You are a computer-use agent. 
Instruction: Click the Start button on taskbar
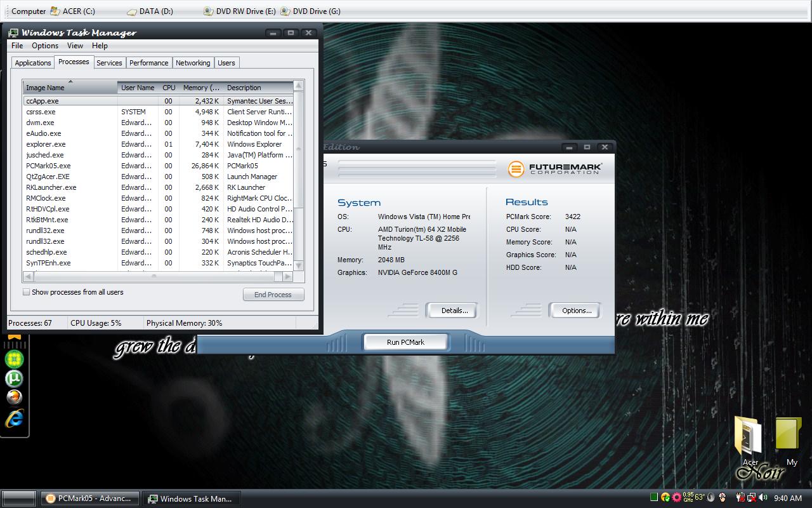pyautogui.click(x=19, y=498)
